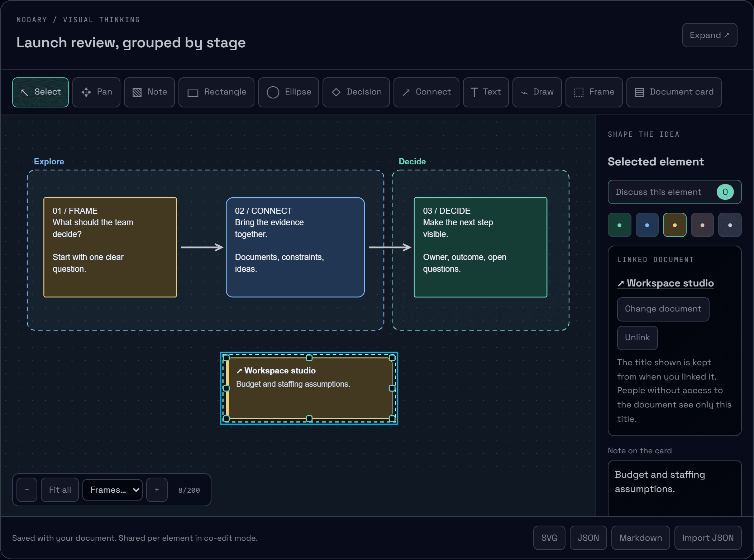
Task: Click the comment count badge
Action: [725, 192]
